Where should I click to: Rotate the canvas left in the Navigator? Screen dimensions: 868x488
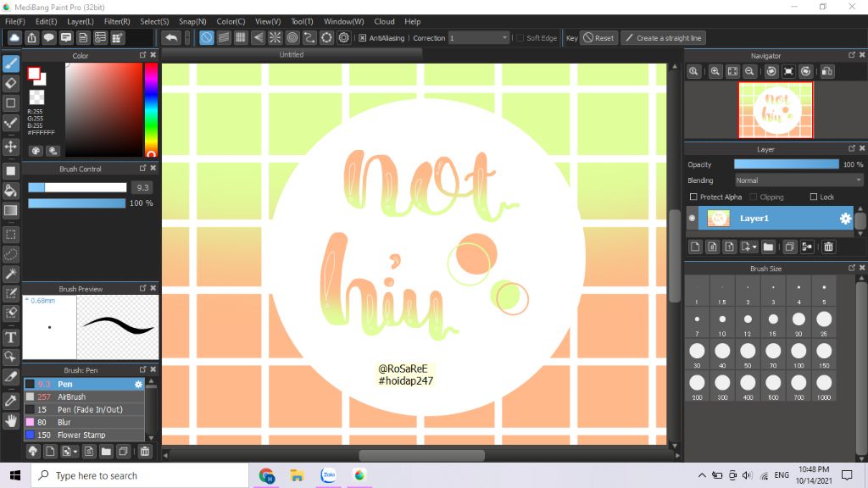click(771, 71)
